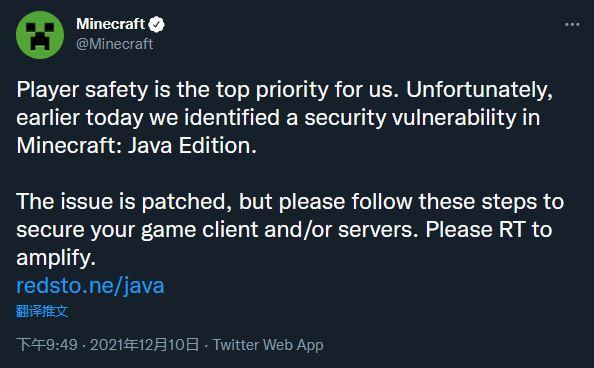Open the Minecraft creeper profile avatar

click(40, 35)
